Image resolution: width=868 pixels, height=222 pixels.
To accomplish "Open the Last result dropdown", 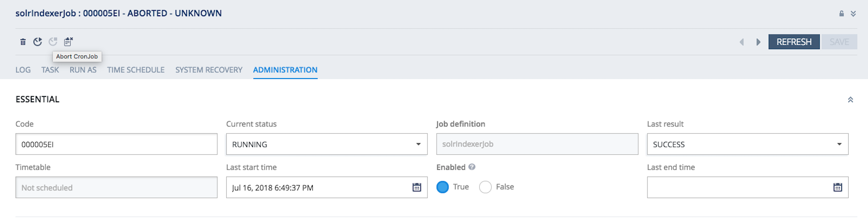I will [x=748, y=144].
